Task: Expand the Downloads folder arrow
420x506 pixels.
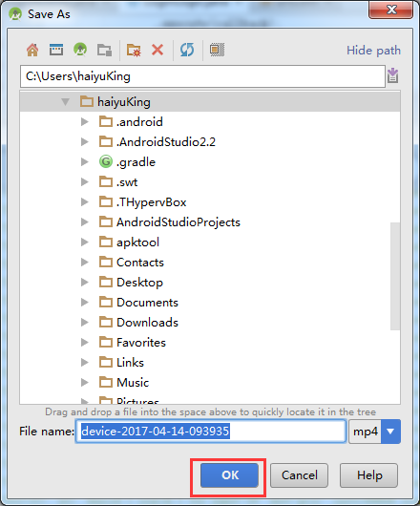Action: coord(85,323)
